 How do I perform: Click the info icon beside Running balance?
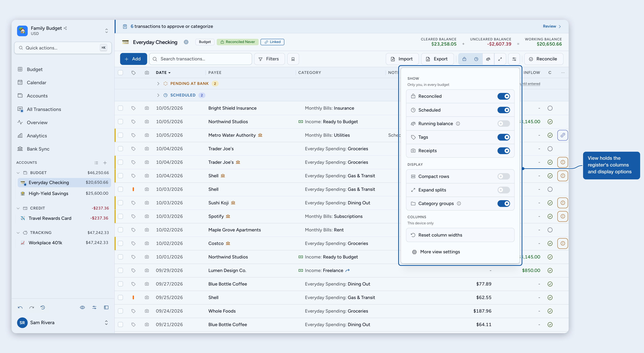458,124
